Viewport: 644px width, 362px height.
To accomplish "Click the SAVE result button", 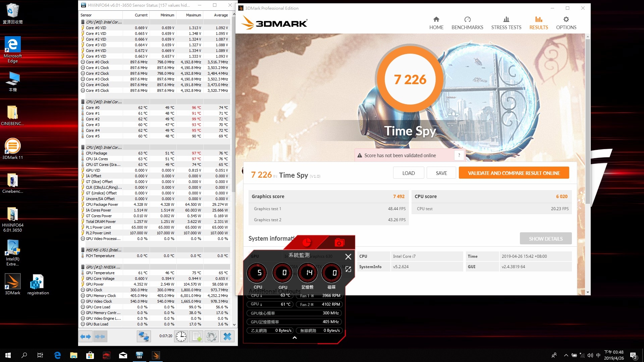I will (441, 173).
